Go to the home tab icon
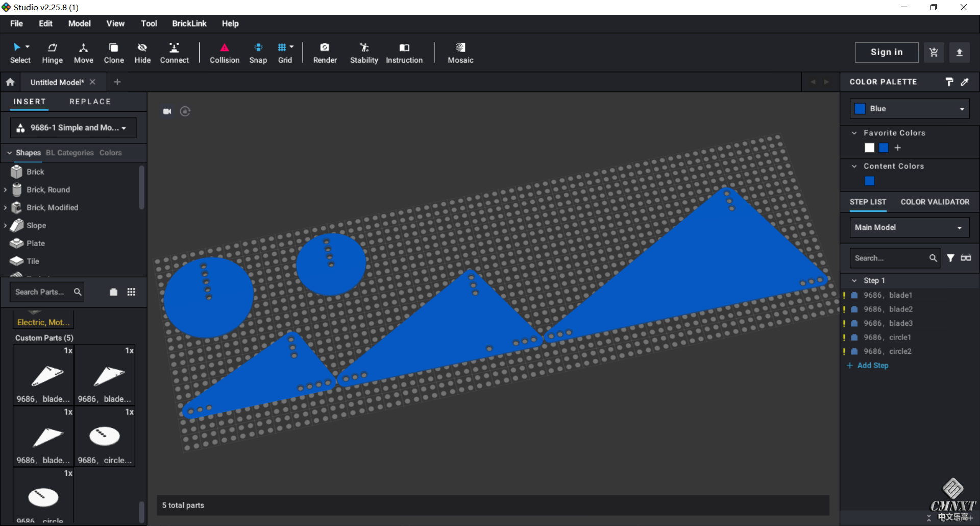980x526 pixels. 10,82
